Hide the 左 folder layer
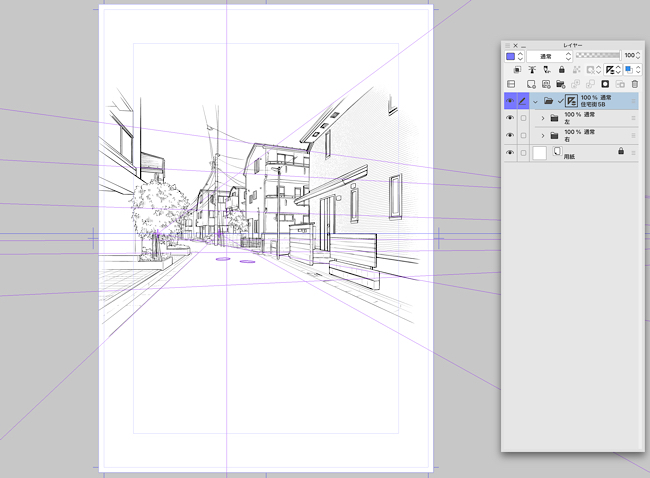650x478 pixels. click(x=510, y=118)
